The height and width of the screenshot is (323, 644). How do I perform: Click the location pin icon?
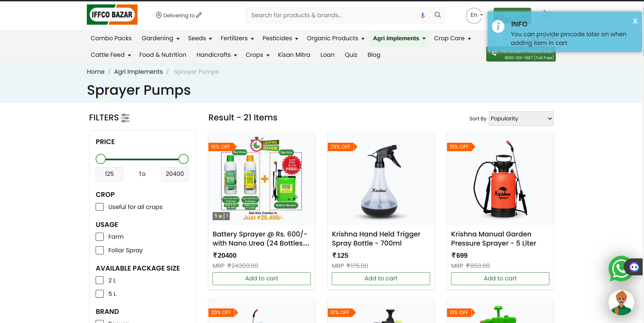(158, 15)
